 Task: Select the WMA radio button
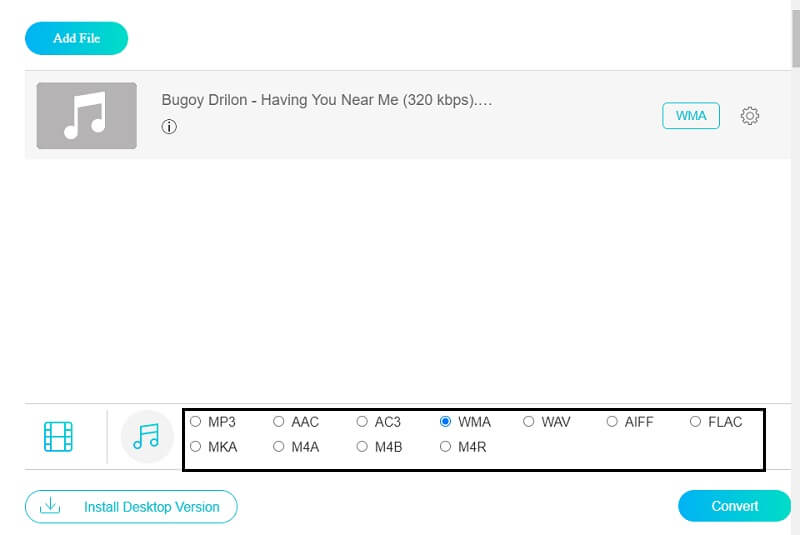446,422
